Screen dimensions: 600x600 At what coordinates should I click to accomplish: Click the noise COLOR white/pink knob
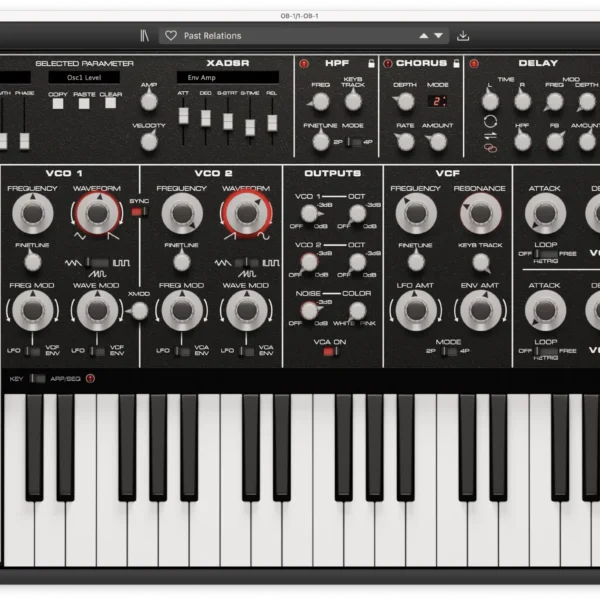[x=357, y=311]
